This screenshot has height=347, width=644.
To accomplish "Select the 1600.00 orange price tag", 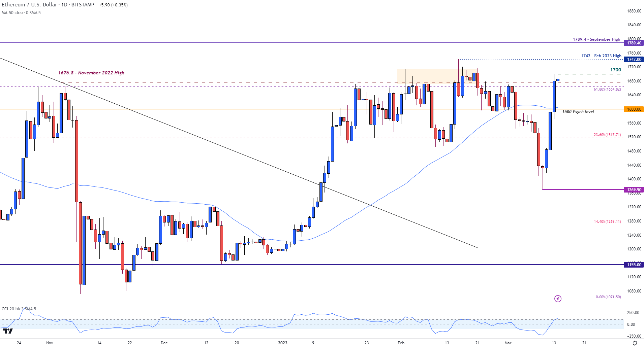I will (x=634, y=109).
